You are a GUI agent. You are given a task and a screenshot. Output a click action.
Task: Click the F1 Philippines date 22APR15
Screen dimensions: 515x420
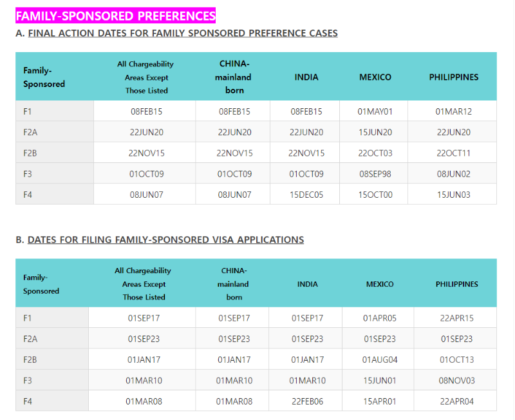tap(456, 318)
